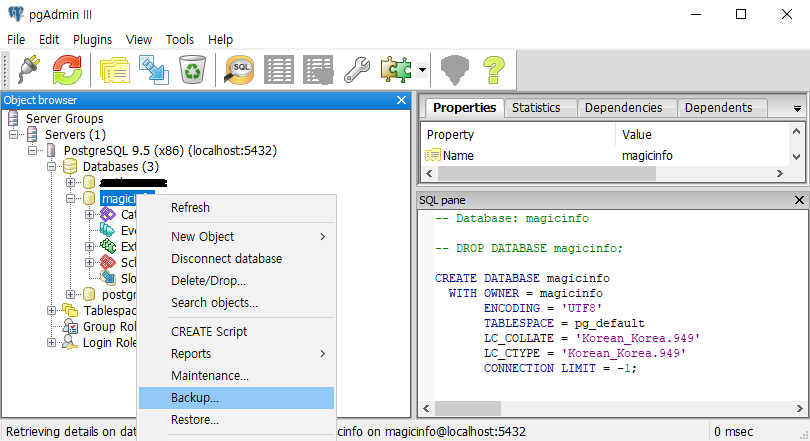Collapse the PostgreSQL 9.5 server node
The image size is (810, 441).
[33, 150]
